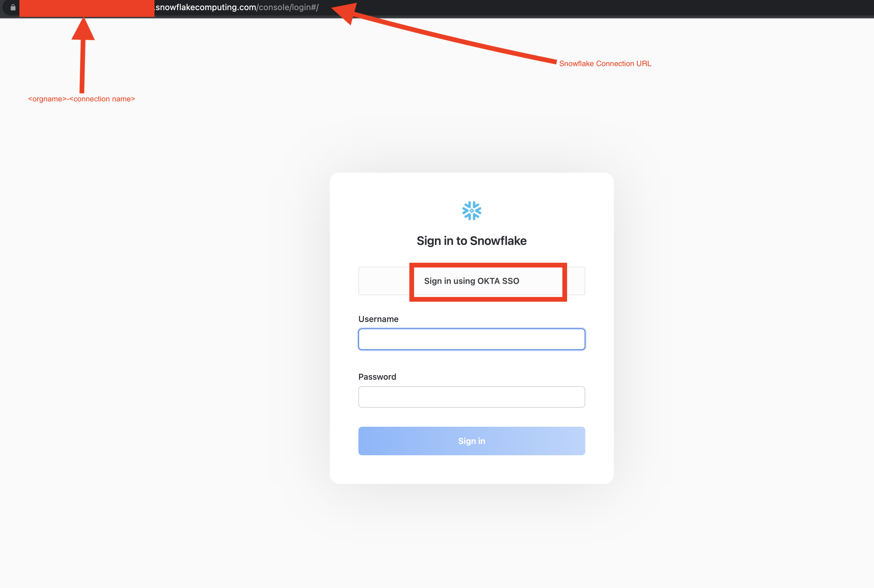The height and width of the screenshot is (588, 874).
Task: Click the blue Snowflake logo
Action: coord(472,211)
